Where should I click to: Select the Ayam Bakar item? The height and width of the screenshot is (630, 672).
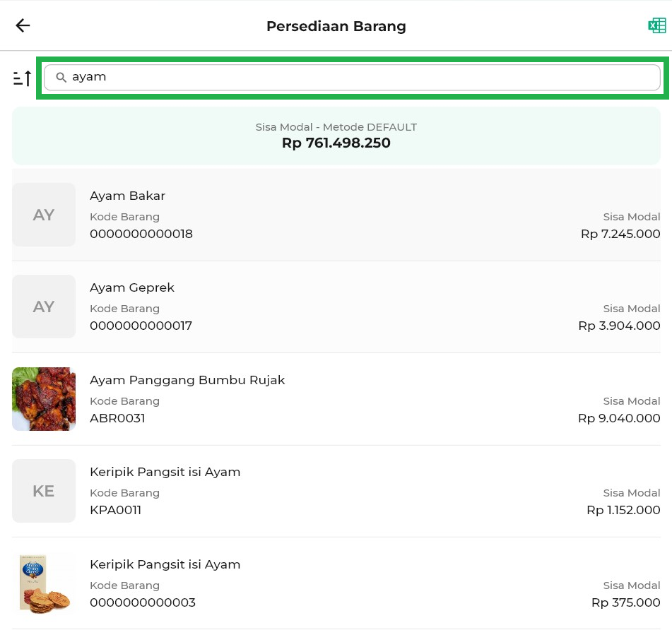(127, 196)
